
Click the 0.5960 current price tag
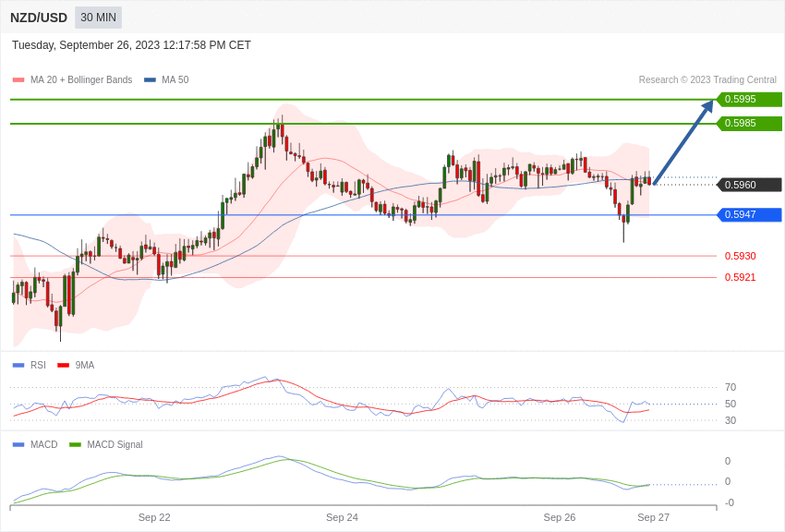[x=750, y=185]
